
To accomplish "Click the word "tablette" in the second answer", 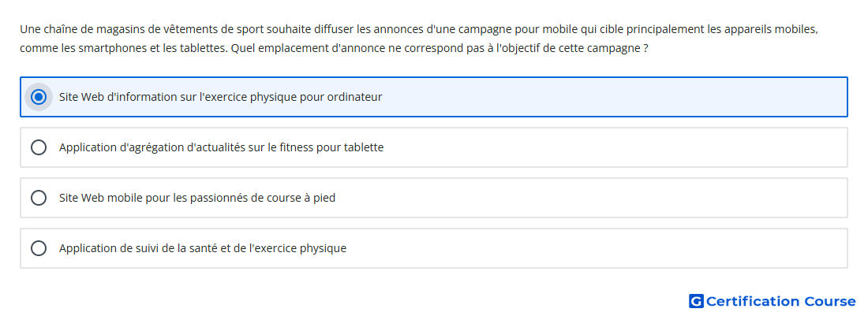I will 364,147.
